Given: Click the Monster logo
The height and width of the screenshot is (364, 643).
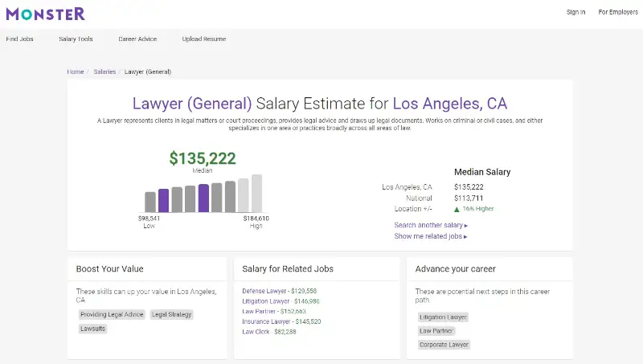Looking at the screenshot, I should tap(46, 14).
